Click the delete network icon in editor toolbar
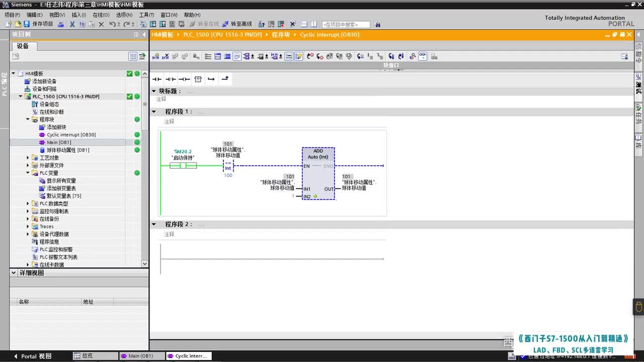The width and height of the screenshot is (644, 362). pyautogui.click(x=166, y=56)
